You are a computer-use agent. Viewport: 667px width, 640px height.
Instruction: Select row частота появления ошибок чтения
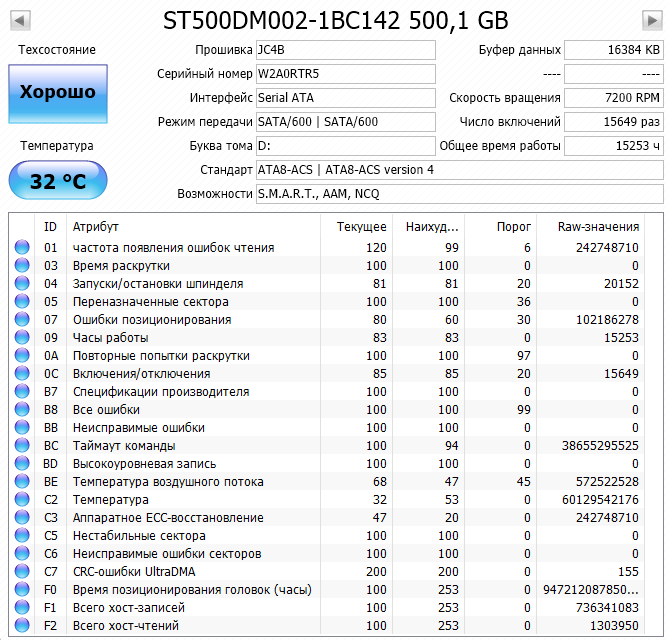pyautogui.click(x=327, y=247)
